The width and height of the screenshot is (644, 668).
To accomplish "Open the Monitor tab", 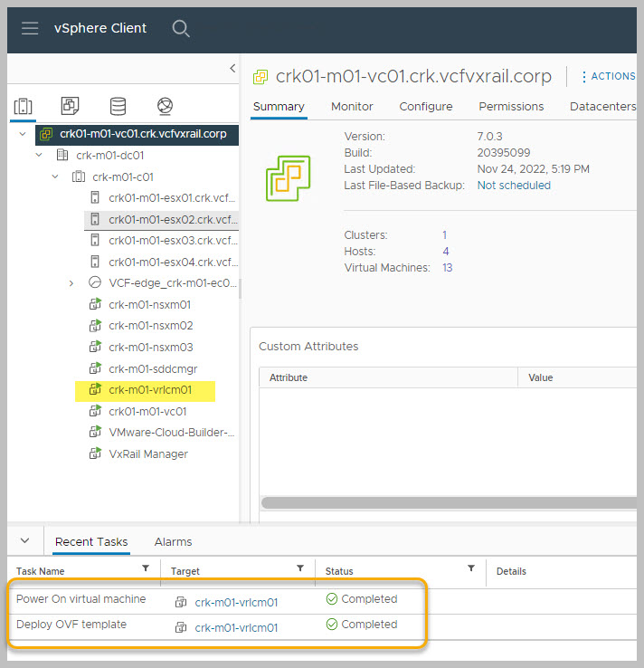I will [352, 106].
